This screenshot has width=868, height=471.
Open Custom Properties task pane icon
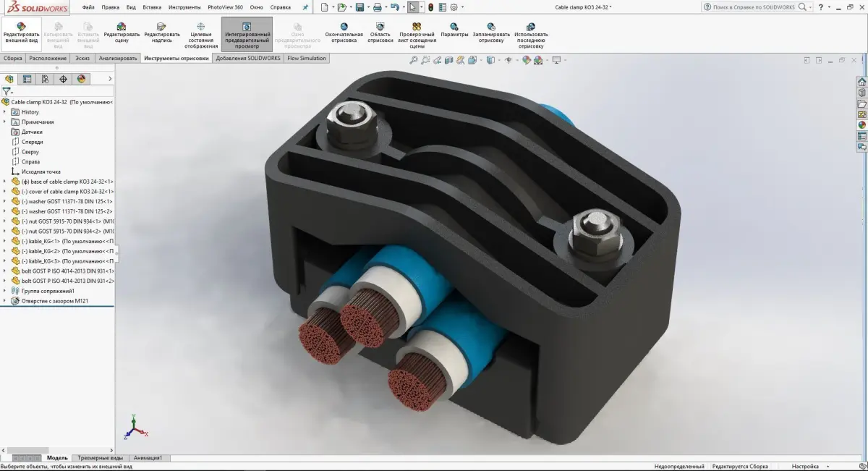tap(861, 136)
